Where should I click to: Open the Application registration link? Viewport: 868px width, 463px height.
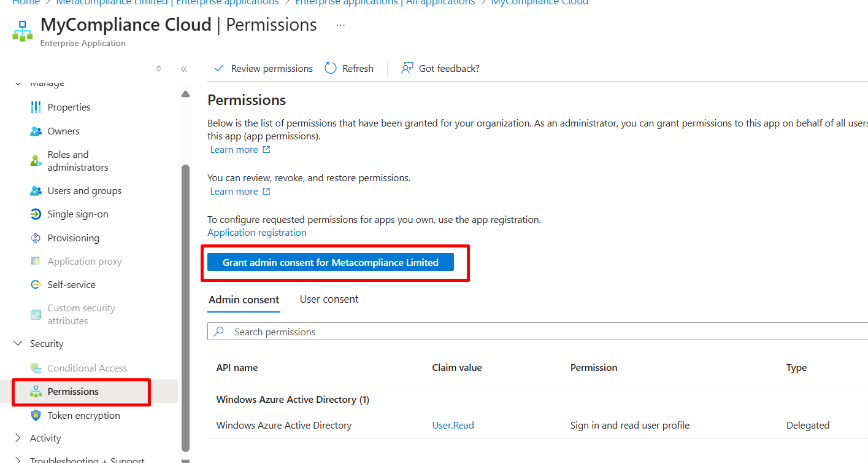257,233
